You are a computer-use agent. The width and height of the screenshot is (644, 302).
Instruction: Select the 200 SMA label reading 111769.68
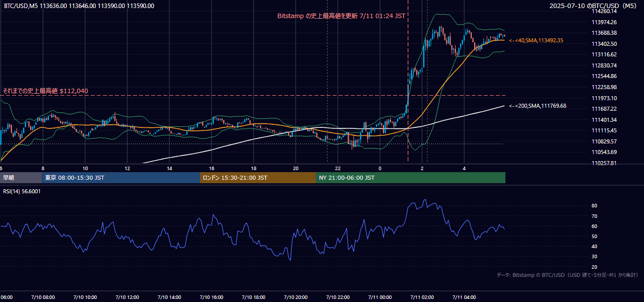[x=538, y=106]
